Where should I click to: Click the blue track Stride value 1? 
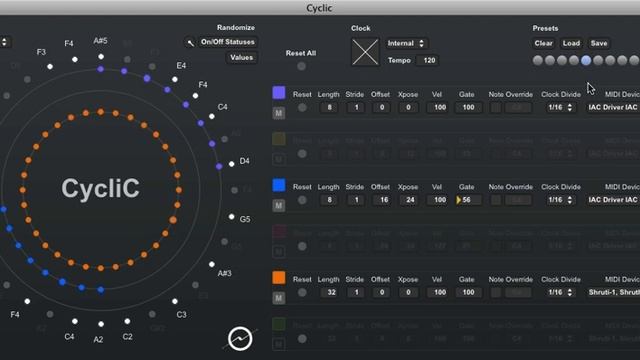click(x=356, y=200)
